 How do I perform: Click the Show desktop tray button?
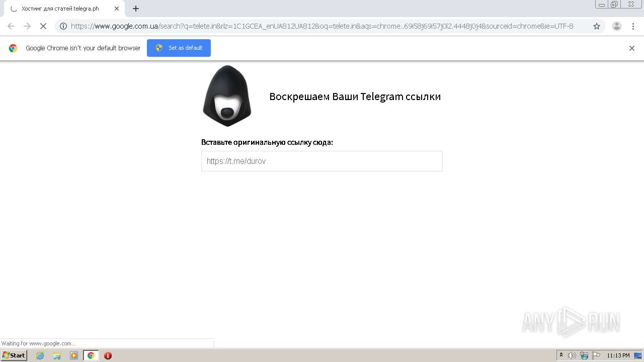pyautogui.click(x=638, y=355)
